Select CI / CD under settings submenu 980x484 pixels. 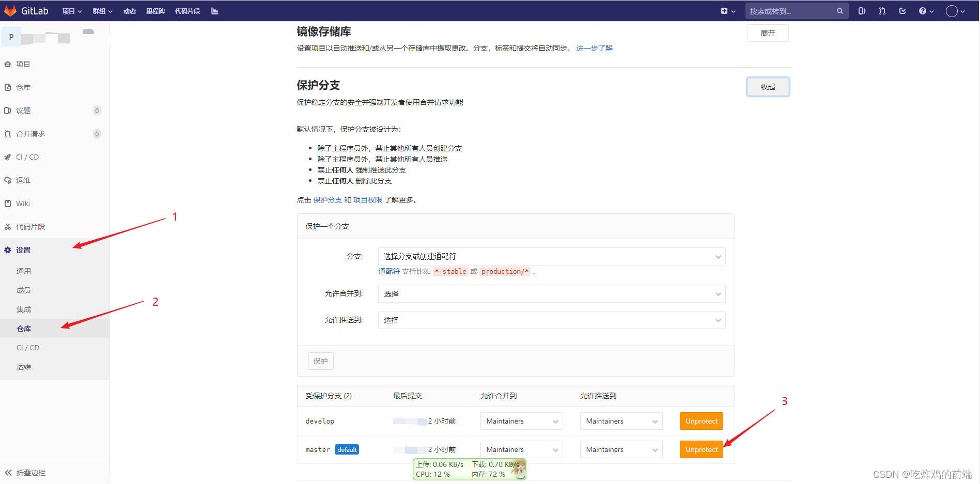28,348
